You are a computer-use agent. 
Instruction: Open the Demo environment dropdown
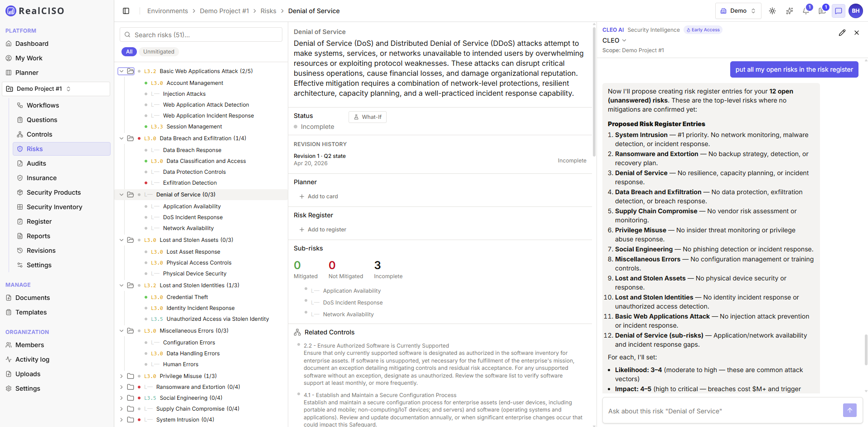[738, 11]
